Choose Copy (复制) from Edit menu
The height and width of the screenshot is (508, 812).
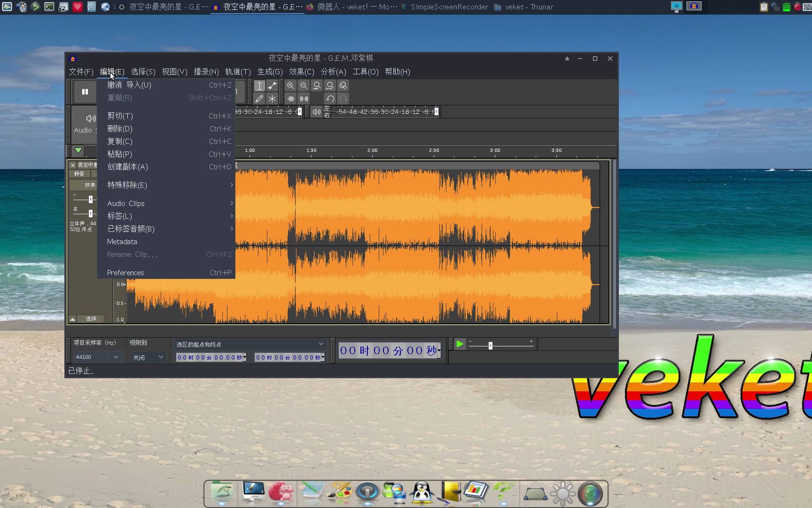point(166,142)
